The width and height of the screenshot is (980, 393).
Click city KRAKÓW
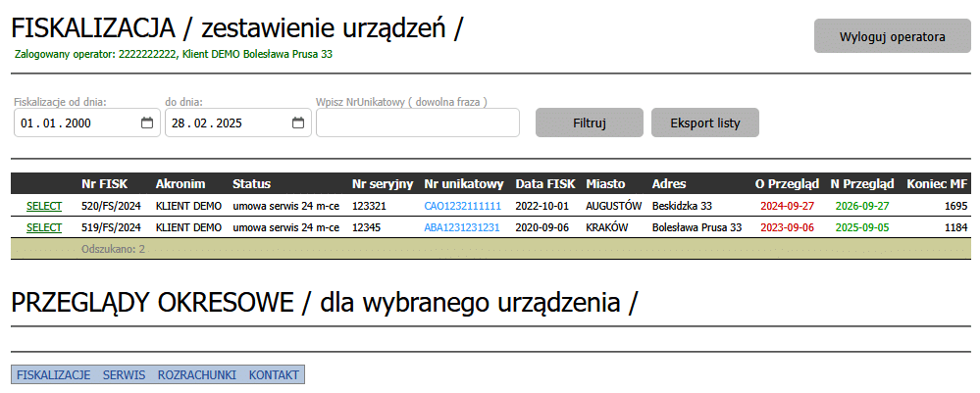tap(607, 227)
